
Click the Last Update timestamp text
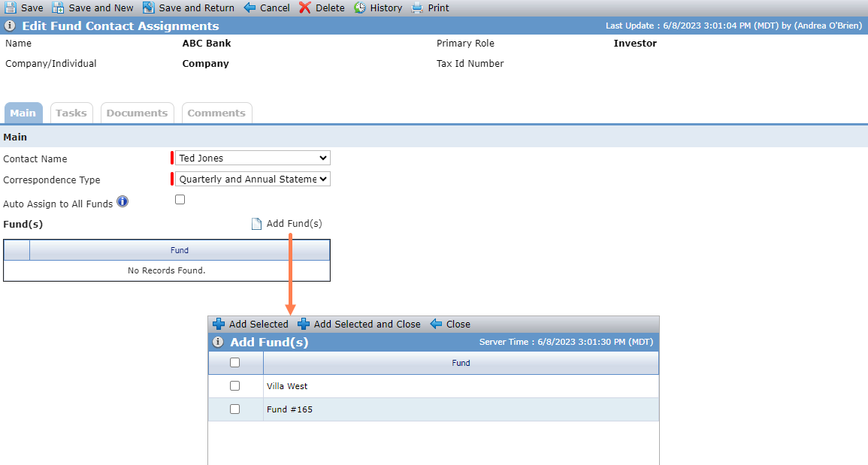point(734,26)
